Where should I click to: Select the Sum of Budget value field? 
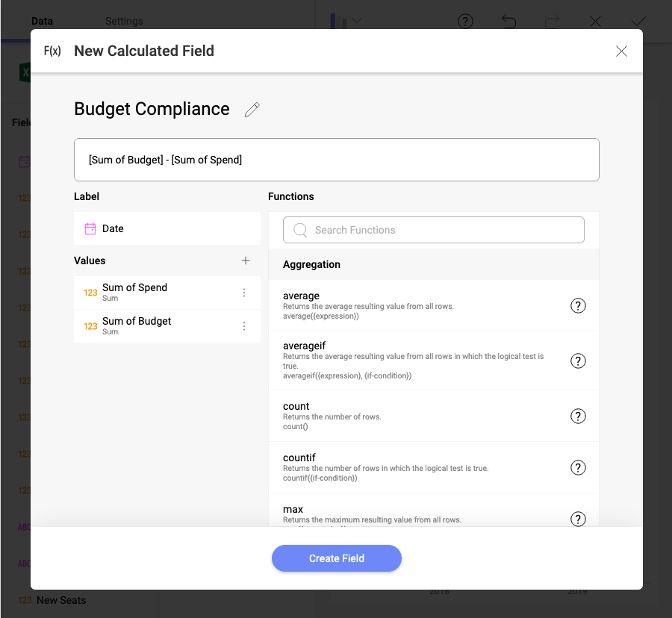137,322
